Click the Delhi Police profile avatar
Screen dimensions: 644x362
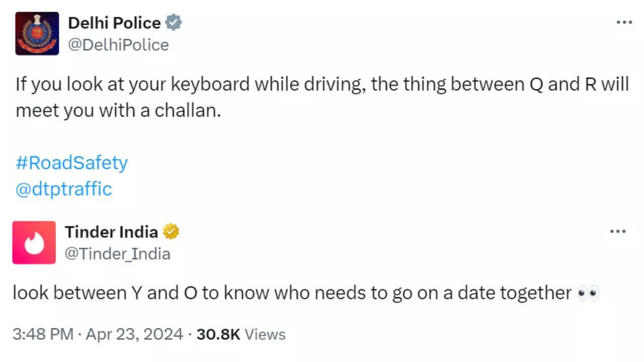point(37,33)
